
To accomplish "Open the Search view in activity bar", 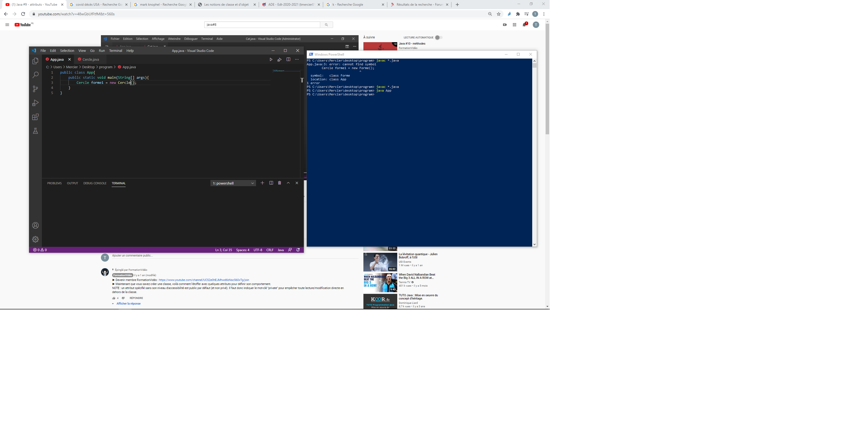I will (35, 75).
